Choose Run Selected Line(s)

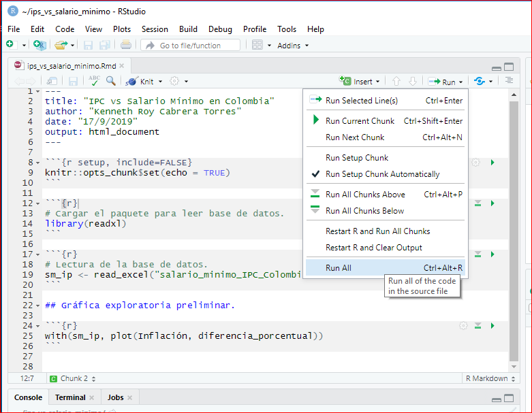click(x=386, y=101)
